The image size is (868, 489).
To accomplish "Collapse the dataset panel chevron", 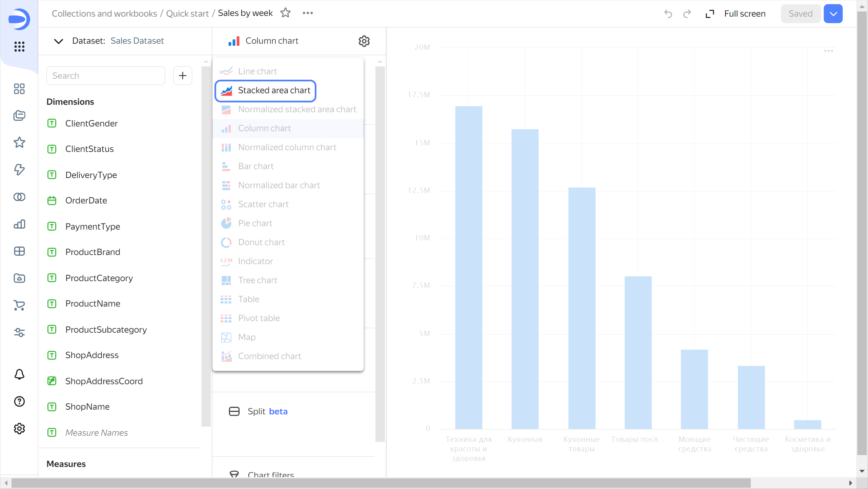I will pyautogui.click(x=58, y=41).
